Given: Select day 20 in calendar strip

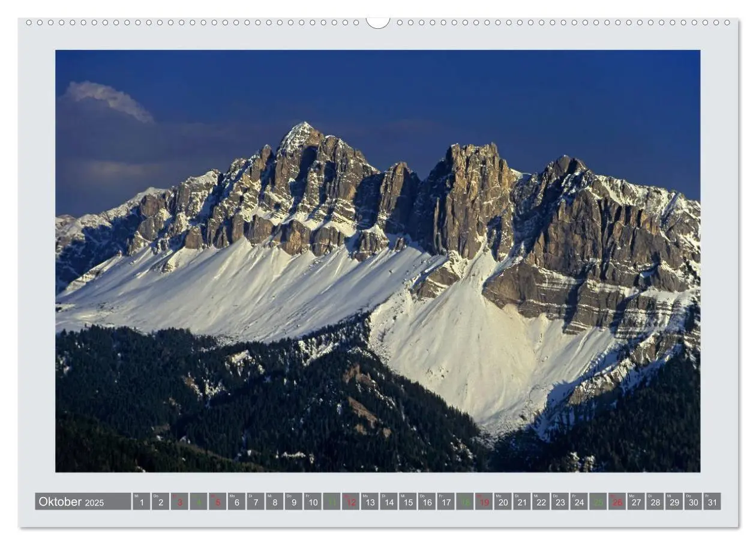Looking at the screenshot, I should tap(503, 501).
